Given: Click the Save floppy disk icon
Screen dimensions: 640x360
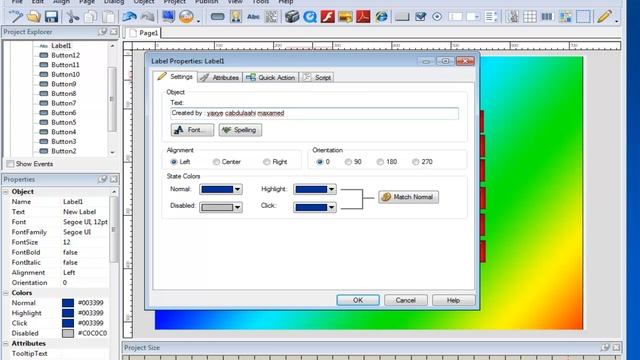Looking at the screenshot, I should [x=51, y=17].
